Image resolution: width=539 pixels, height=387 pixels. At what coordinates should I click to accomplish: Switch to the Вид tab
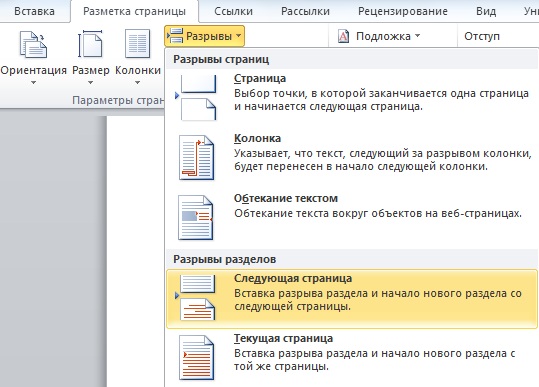[486, 11]
